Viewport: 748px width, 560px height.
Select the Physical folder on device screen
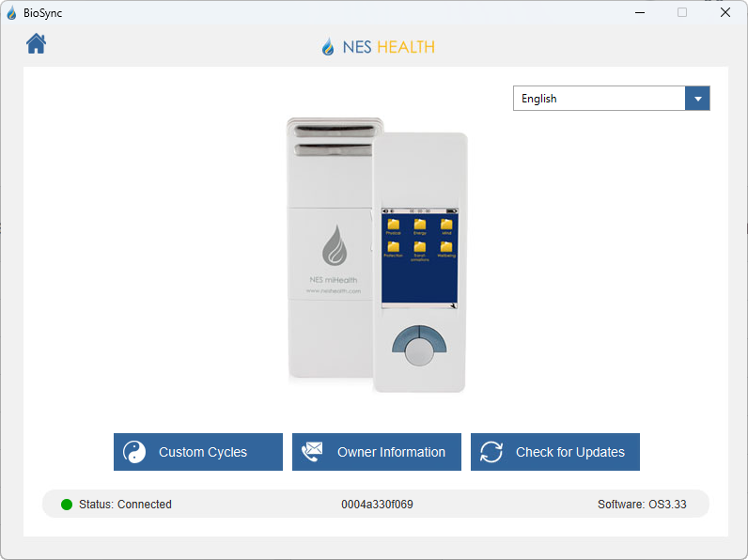click(x=393, y=226)
